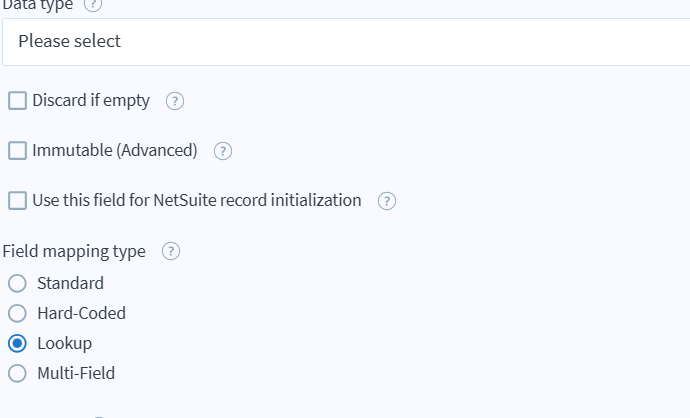Open Immutable (Advanced) help tooltip icon

tap(223, 151)
